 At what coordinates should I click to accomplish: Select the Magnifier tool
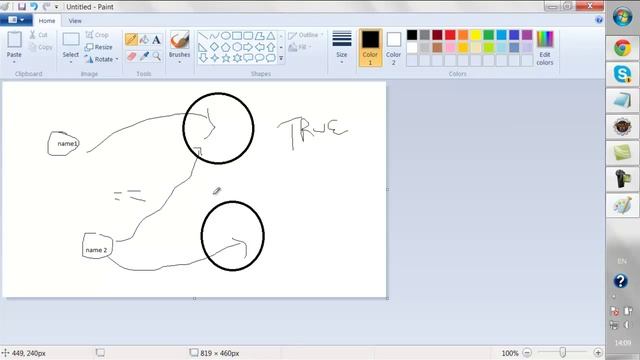point(157,56)
